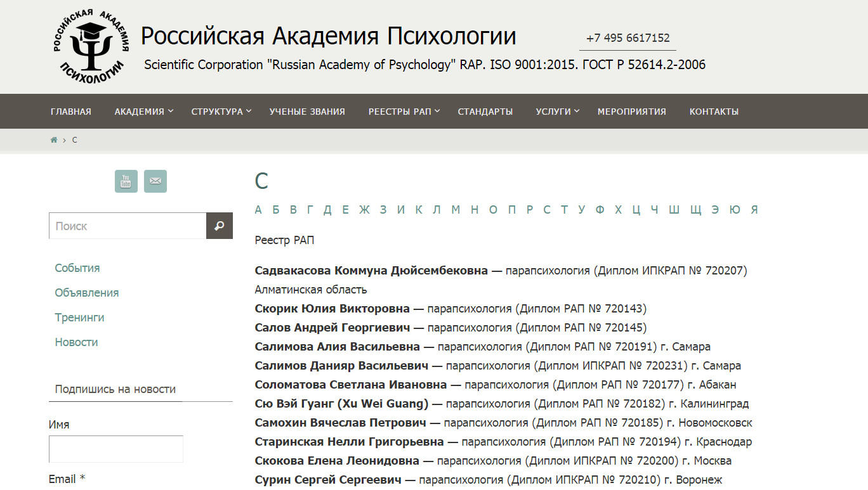Click the Российская Академия Психологии title

[328, 36]
